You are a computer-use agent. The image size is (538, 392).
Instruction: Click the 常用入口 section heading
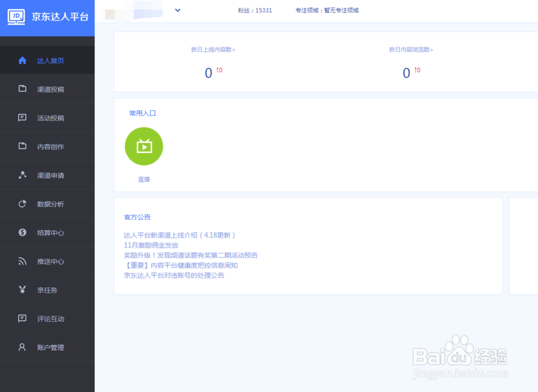[x=143, y=113]
